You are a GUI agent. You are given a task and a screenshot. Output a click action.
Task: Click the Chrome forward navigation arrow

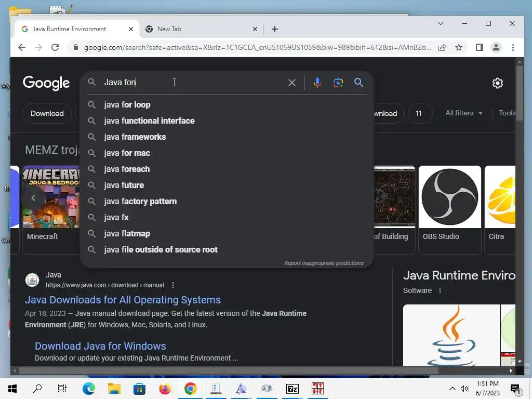click(38, 47)
